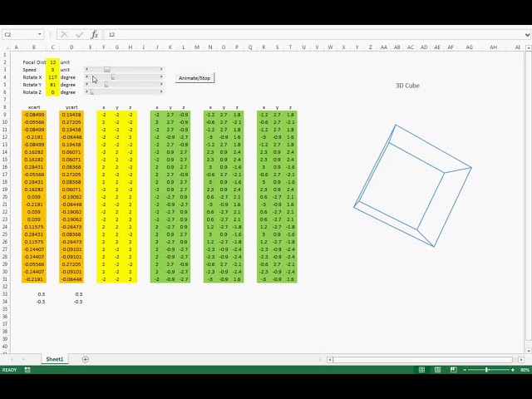Add a new sheet with the plus icon
This screenshot has width=532, height=399.
pyautogui.click(x=86, y=359)
